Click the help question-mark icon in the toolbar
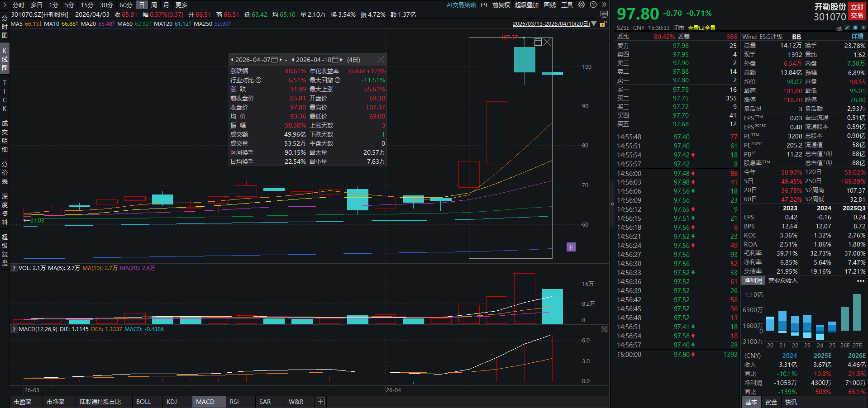The height and width of the screenshot is (408, 868). 592,5
